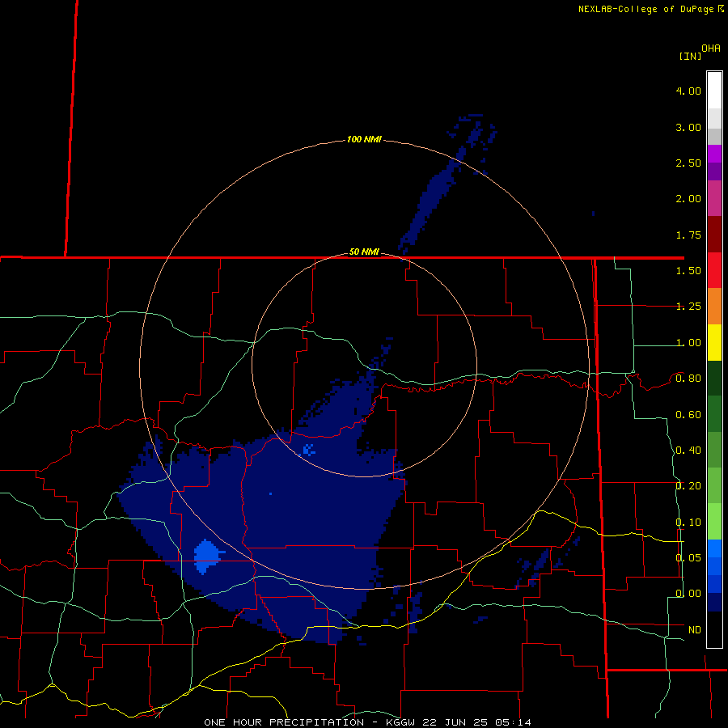728x728 pixels.
Task: Click the 05:14 timestamp in footer
Action: (513, 722)
